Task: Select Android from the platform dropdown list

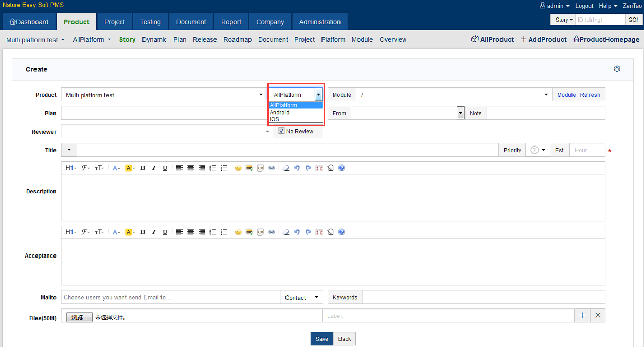Action: click(x=280, y=112)
